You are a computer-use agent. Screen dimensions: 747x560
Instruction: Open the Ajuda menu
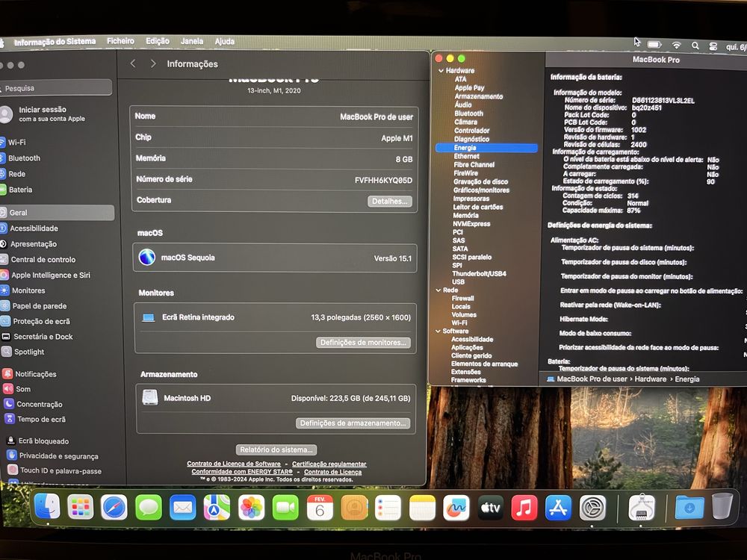(224, 41)
